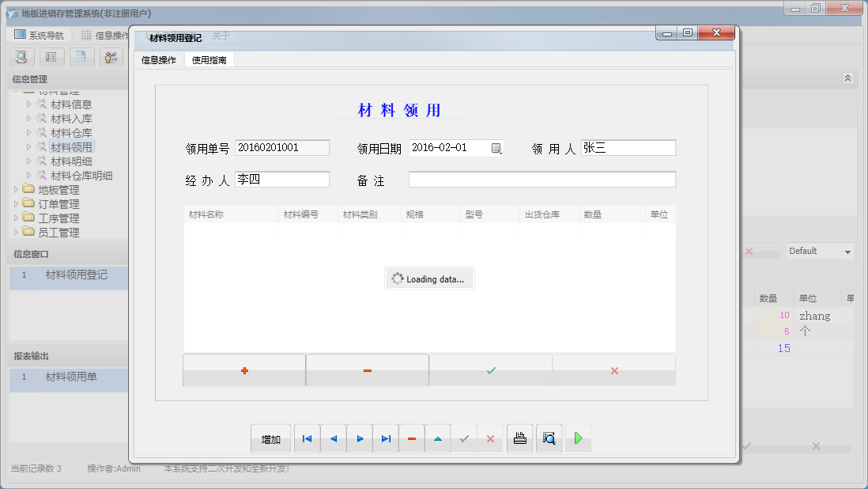Jump to the last record
Screen dimensions: 868x489
pyautogui.click(x=386, y=438)
